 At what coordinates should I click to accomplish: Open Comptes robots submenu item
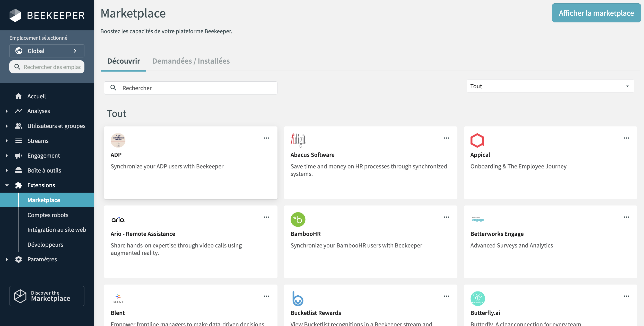(48, 215)
